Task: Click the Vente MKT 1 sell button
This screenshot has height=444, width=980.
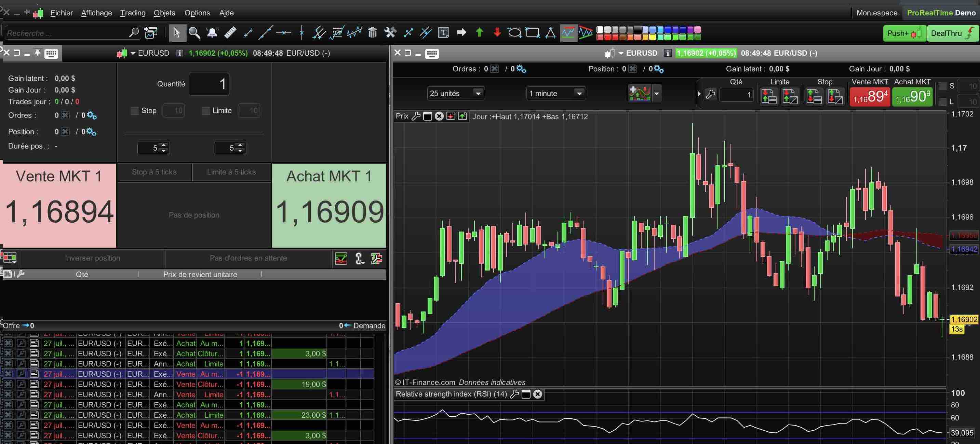Action: click(x=58, y=205)
